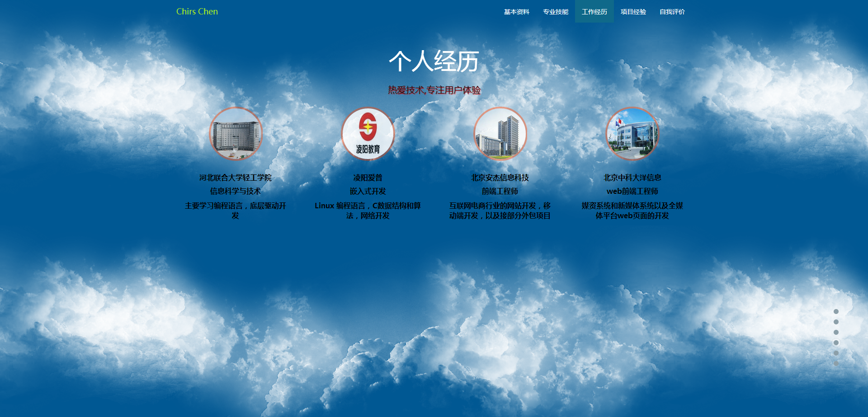This screenshot has width=868, height=417.
Task: Click the 河北联合大学轻工学院 building photo
Action: pos(236,134)
